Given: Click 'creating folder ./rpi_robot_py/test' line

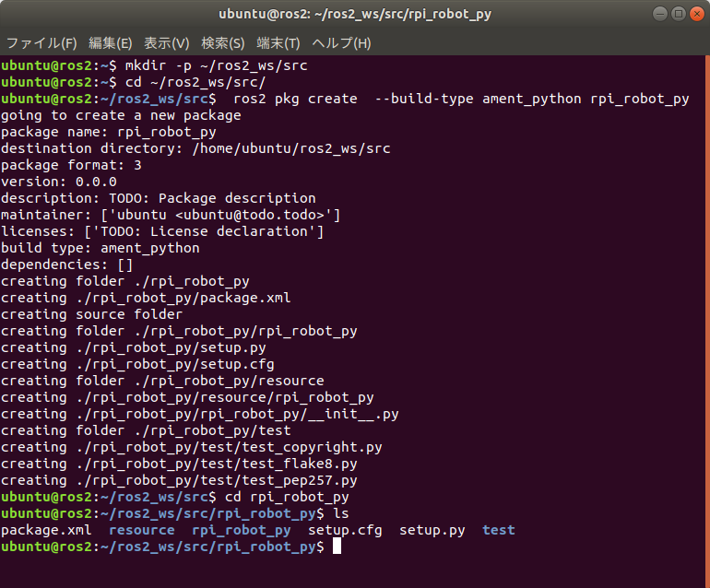Looking at the screenshot, I should click(x=146, y=431).
